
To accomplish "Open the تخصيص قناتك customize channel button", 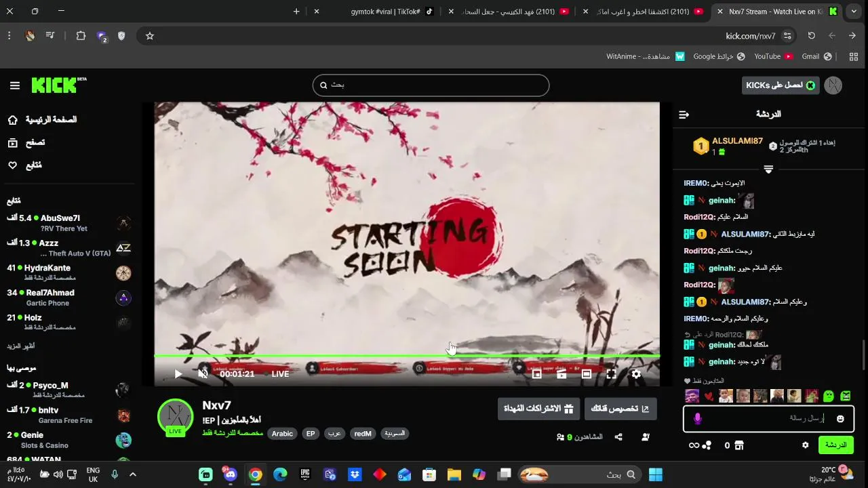I will pyautogui.click(x=620, y=409).
